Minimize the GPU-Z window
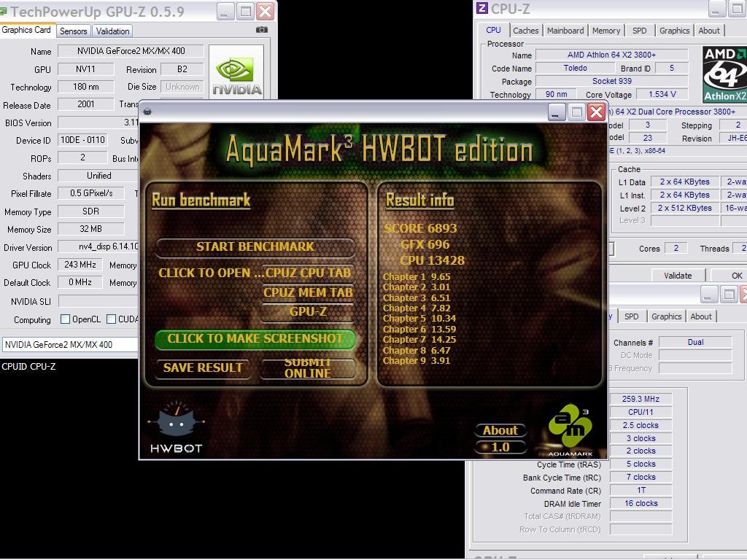 point(225,11)
